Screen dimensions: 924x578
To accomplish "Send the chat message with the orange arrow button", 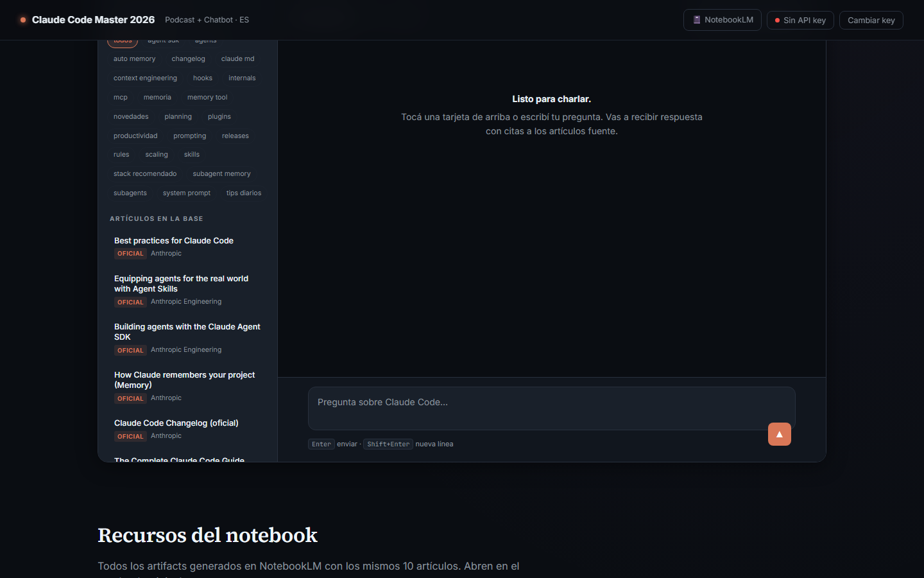I will 780,434.
